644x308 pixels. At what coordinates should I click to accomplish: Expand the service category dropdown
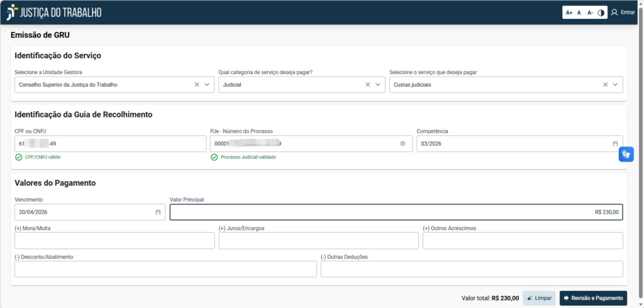pos(378,85)
